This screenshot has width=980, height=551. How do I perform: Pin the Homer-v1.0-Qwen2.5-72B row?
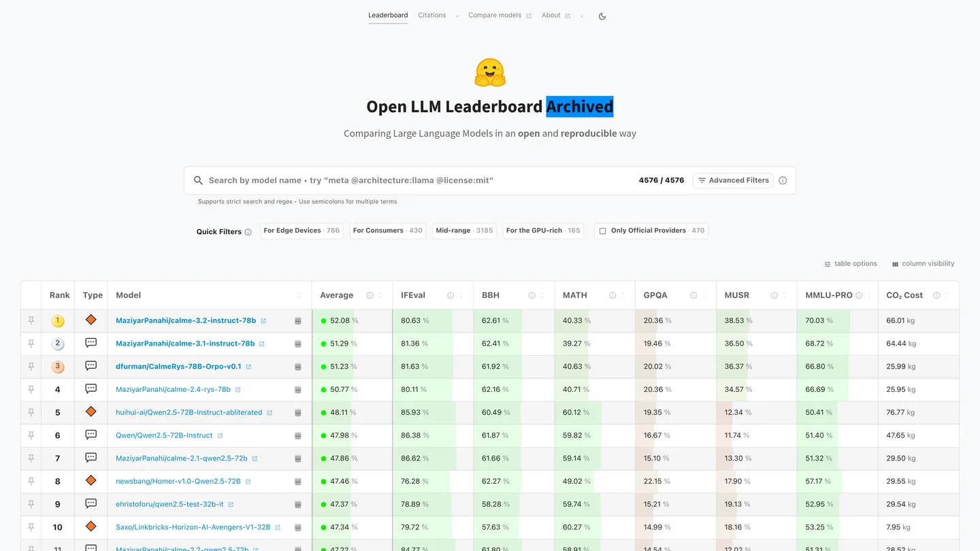[31, 482]
